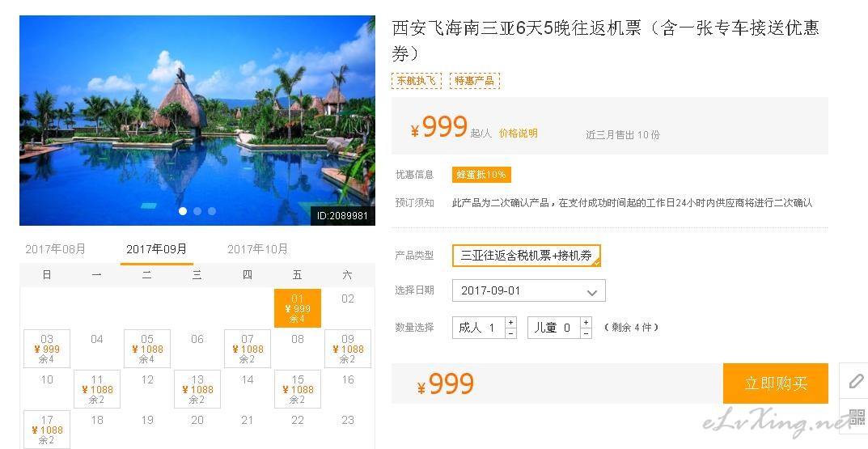Click the pencil feedback icon on right edge
The image size is (868, 449).
[855, 380]
